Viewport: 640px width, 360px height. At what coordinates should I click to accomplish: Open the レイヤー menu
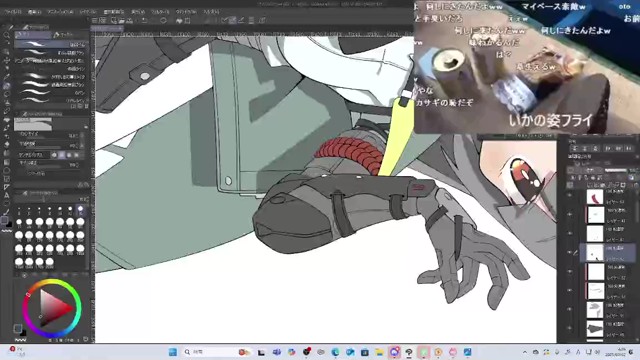click(88, 12)
